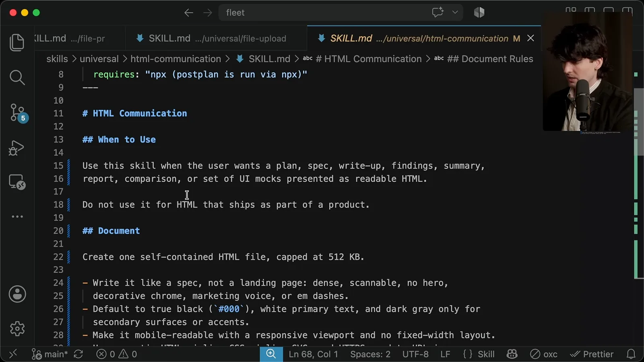Click the zoom magnifier status item
Viewport: 644px width, 362px height.
point(271,354)
